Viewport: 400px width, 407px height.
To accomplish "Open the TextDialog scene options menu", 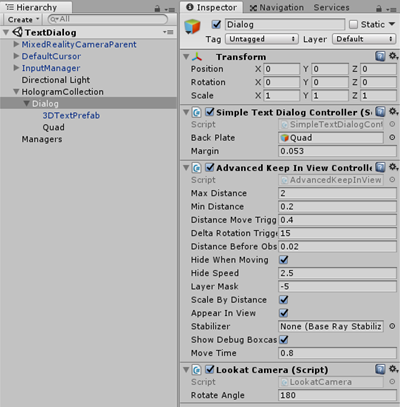I will click(x=168, y=32).
